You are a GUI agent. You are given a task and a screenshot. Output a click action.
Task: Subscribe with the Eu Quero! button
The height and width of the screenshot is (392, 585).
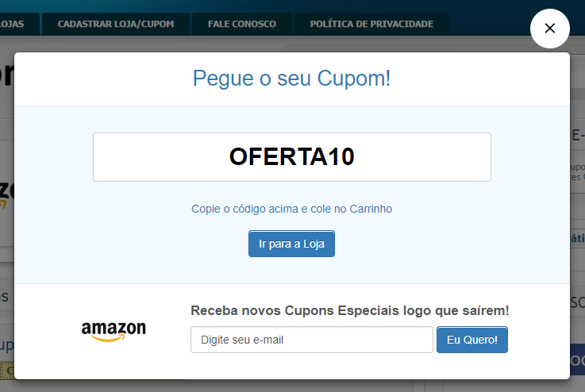click(x=472, y=340)
